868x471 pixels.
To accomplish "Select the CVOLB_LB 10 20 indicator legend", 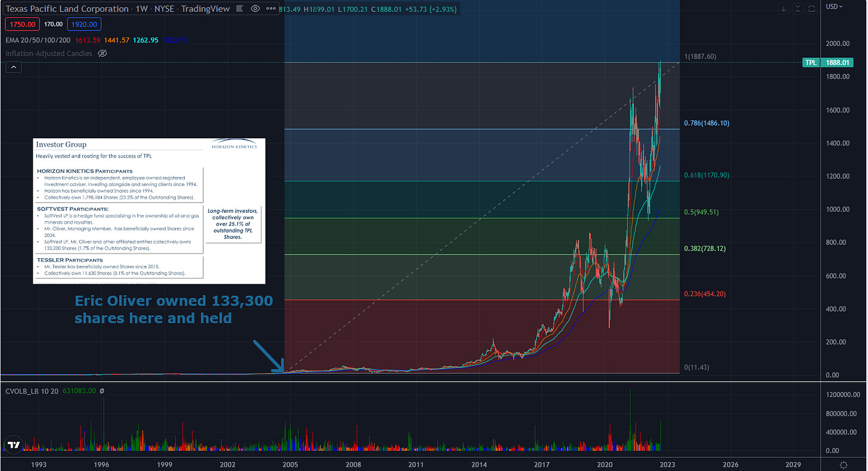I will 33,391.
